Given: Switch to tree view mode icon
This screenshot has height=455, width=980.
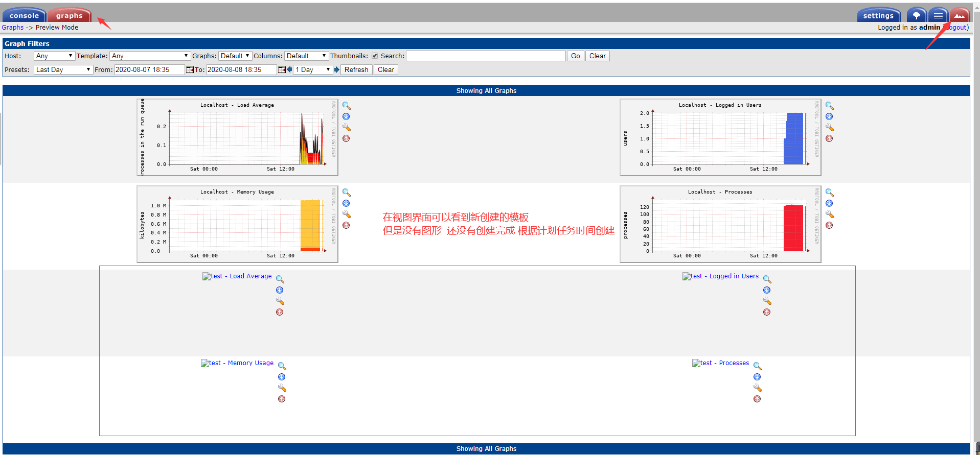Looking at the screenshot, I should tap(916, 15).
